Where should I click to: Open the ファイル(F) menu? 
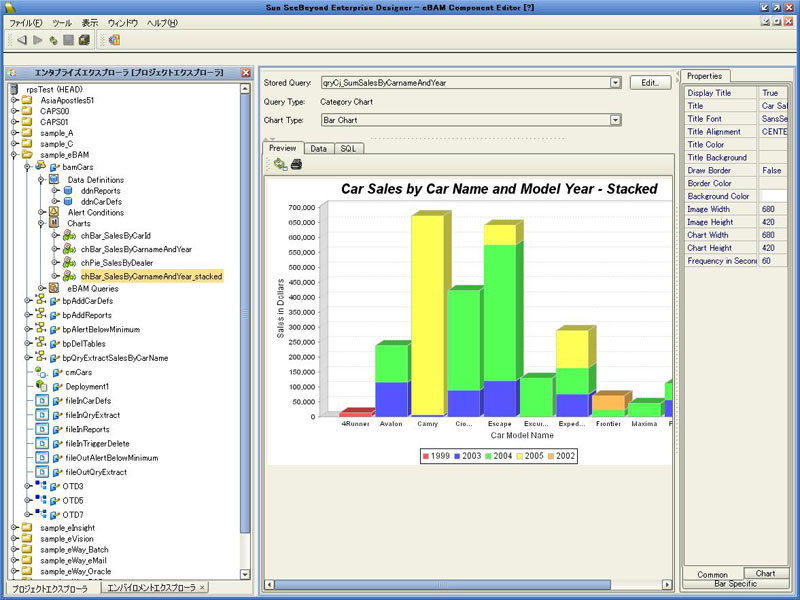(26, 23)
